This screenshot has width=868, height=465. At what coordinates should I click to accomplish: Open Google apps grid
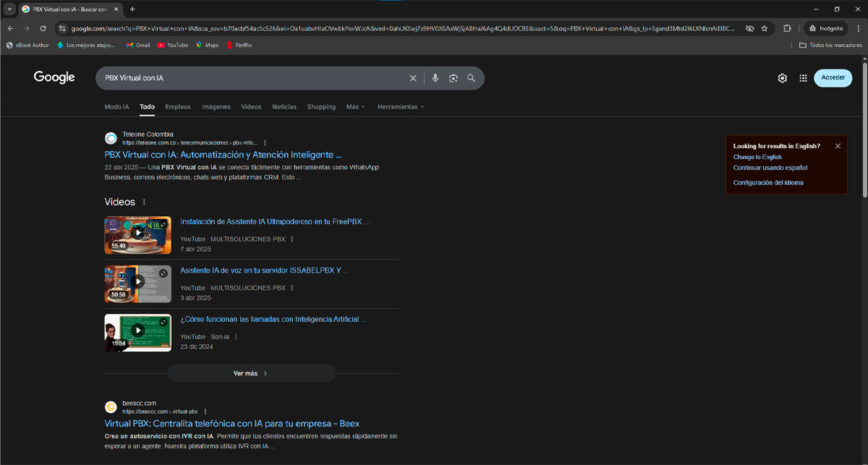pos(803,78)
